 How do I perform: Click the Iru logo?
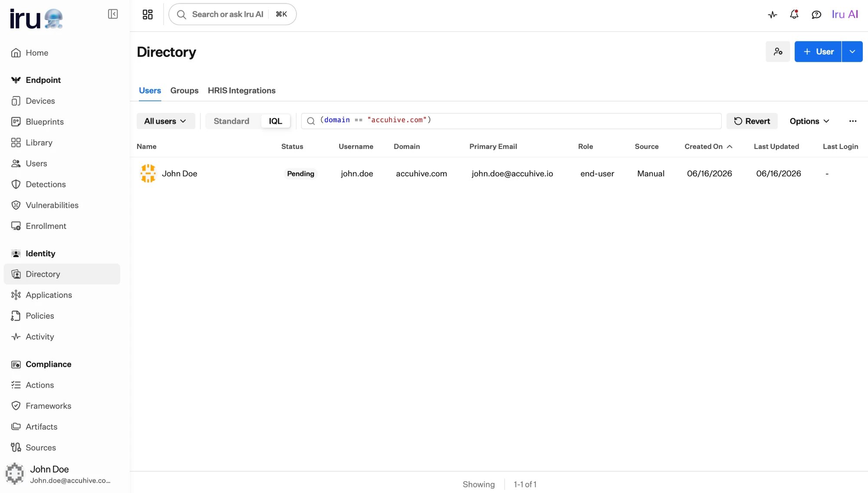pos(36,19)
